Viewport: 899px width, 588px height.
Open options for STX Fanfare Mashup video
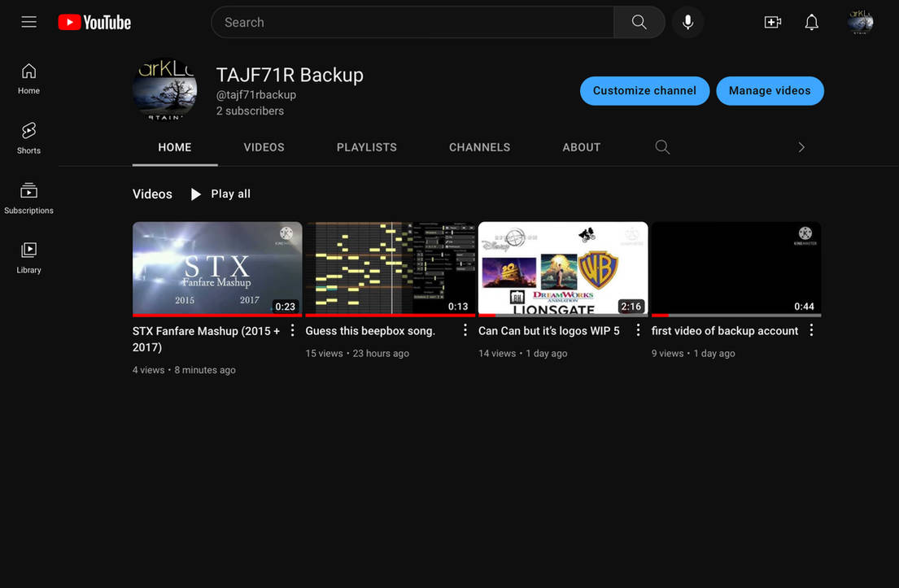pos(292,331)
